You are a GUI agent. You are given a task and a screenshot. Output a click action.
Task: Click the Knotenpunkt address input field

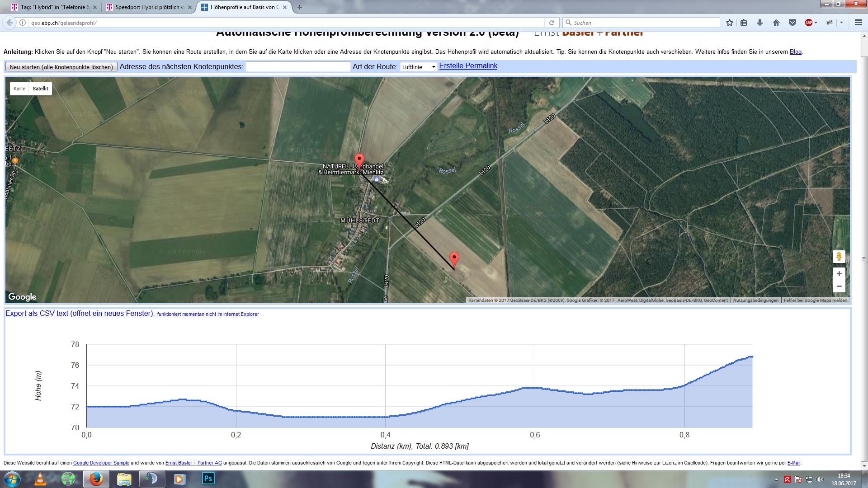point(298,67)
